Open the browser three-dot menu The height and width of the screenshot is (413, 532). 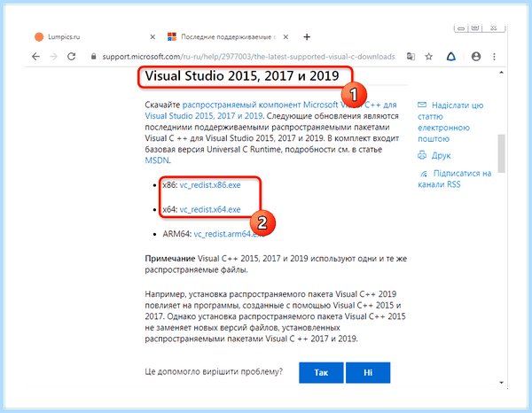tap(494, 57)
